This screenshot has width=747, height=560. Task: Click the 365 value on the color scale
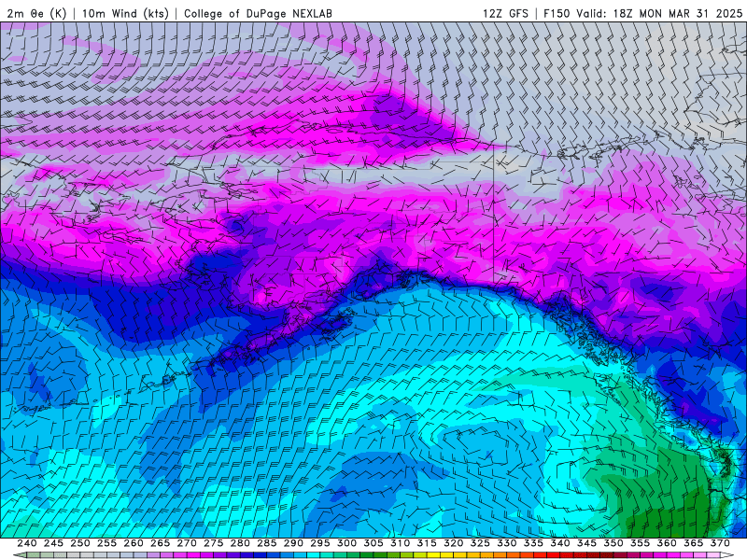(x=694, y=543)
